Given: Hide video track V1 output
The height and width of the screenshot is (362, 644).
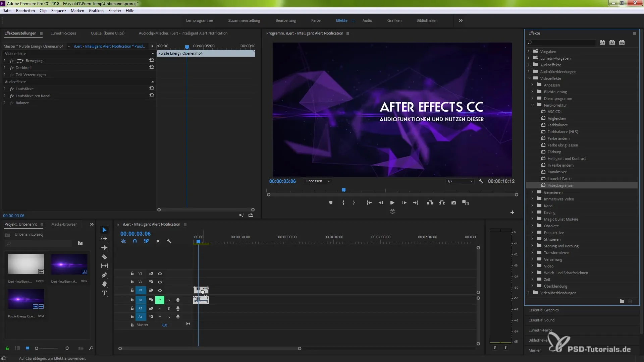Looking at the screenshot, I should pos(160,290).
